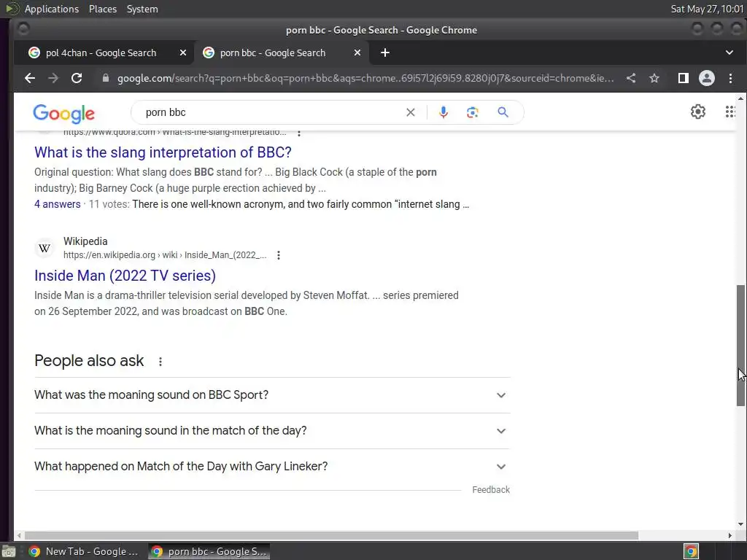Image resolution: width=747 pixels, height=560 pixels.
Task: Submit search with magnifier icon
Action: [503, 112]
